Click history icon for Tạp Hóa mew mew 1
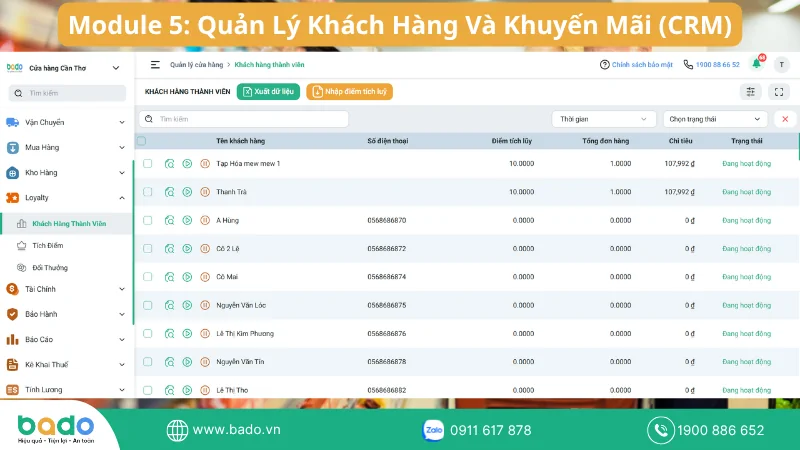Screen dimensions: 800x450 [x=169, y=164]
